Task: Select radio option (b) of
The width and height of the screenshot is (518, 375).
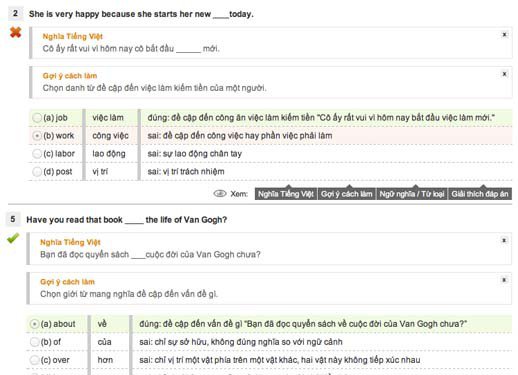Action: pos(34,342)
